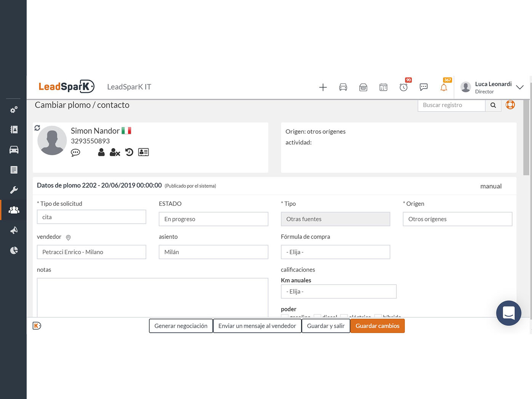Select the leads people icon in the sidebar

[14, 210]
